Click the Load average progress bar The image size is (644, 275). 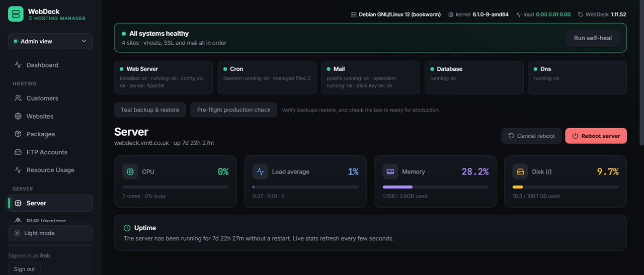tap(305, 187)
